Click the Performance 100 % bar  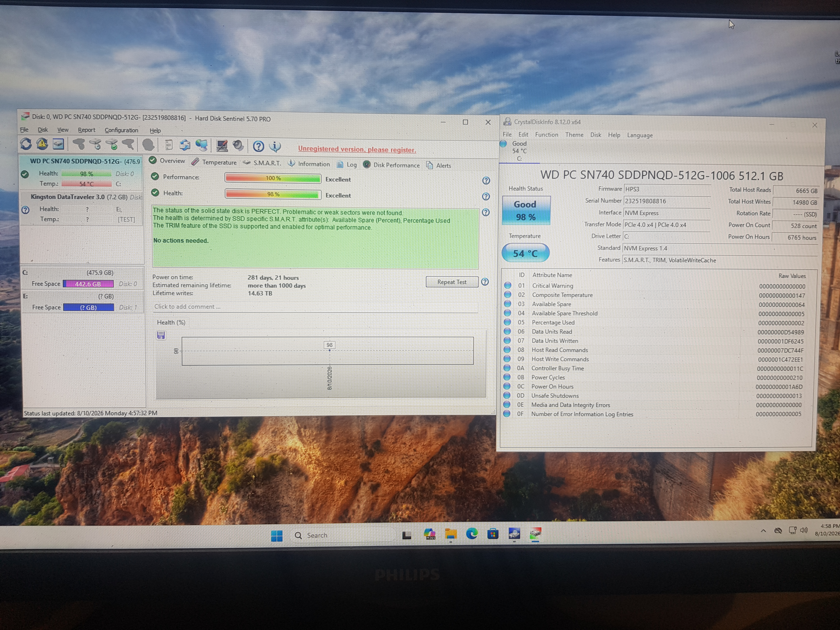coord(273,178)
